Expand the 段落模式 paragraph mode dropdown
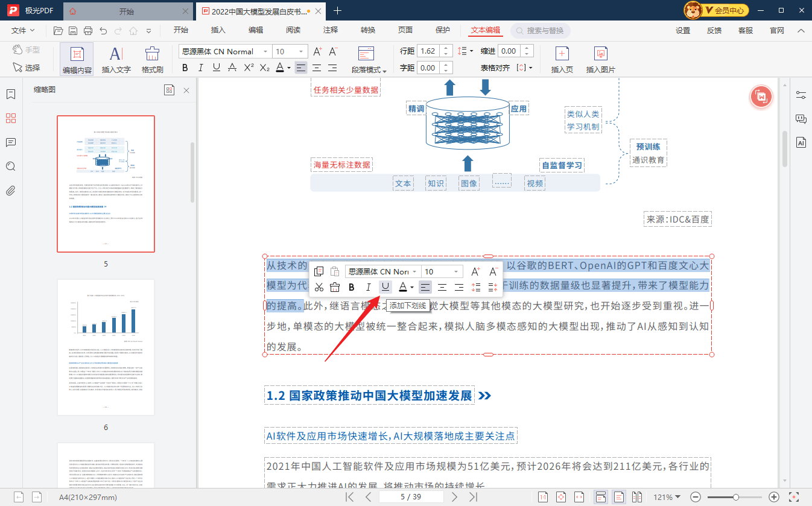812x506 pixels. 369,70
